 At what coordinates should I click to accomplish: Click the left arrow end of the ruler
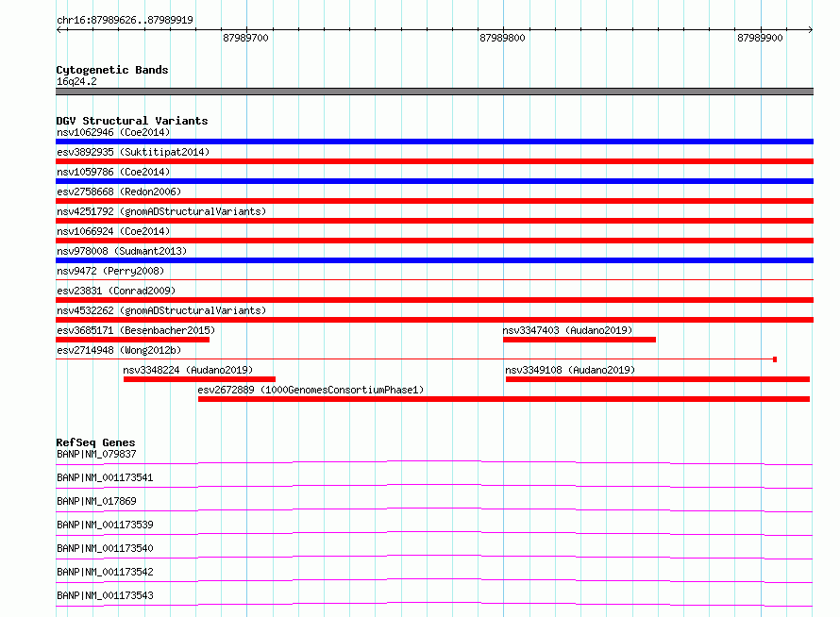point(59,29)
